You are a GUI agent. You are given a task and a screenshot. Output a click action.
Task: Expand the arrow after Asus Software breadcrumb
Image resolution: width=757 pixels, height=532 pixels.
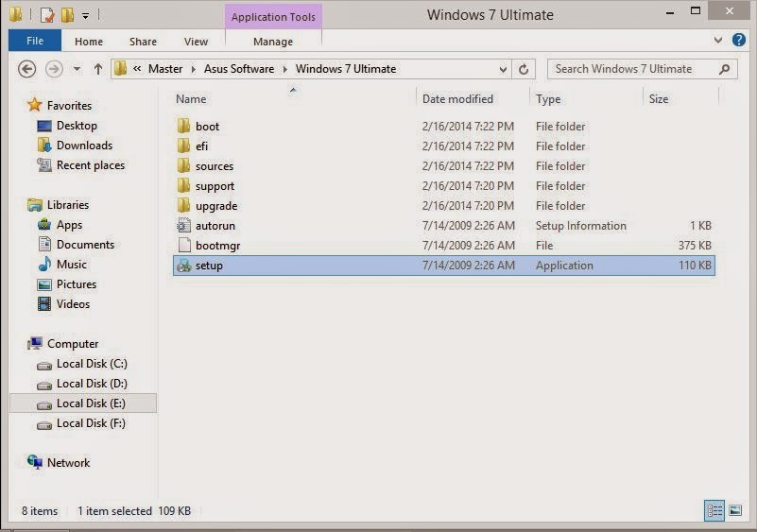point(284,70)
